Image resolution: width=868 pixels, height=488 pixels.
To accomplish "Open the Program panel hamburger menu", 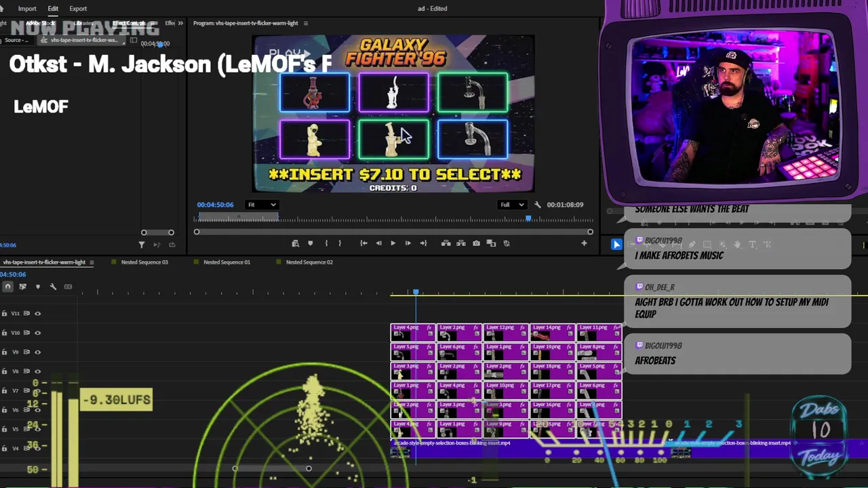I will 305,23.
